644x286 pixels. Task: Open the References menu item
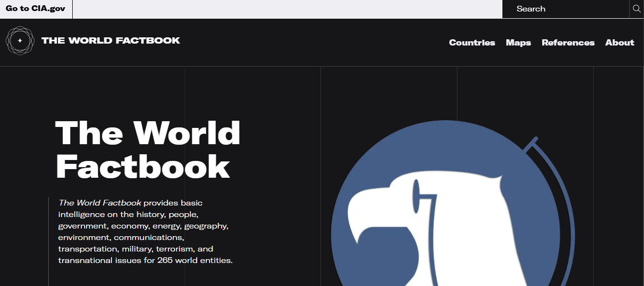tap(568, 43)
